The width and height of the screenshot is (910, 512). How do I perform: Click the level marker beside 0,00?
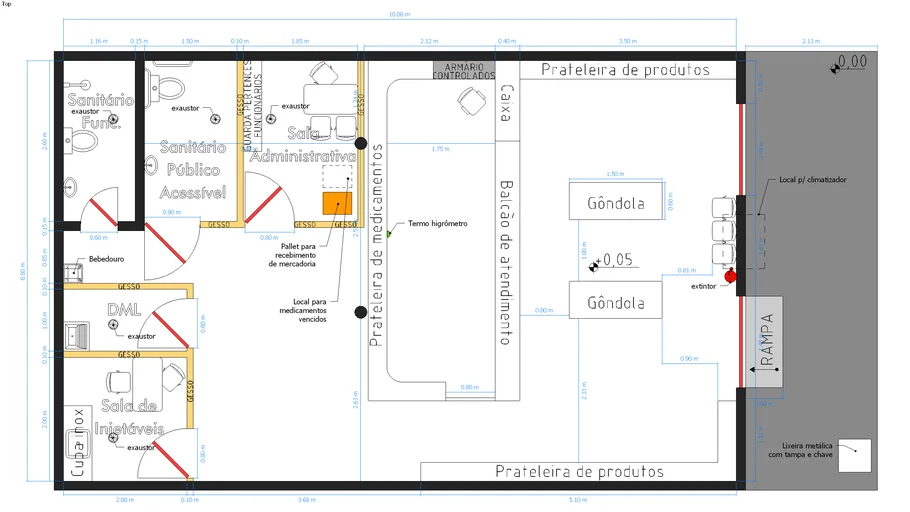coord(835,69)
